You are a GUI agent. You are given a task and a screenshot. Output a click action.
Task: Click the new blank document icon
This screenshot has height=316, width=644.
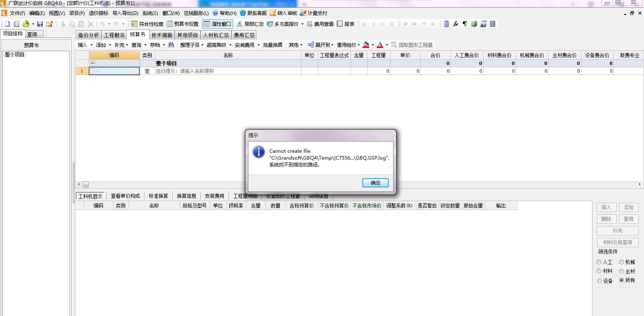[x=8, y=24]
